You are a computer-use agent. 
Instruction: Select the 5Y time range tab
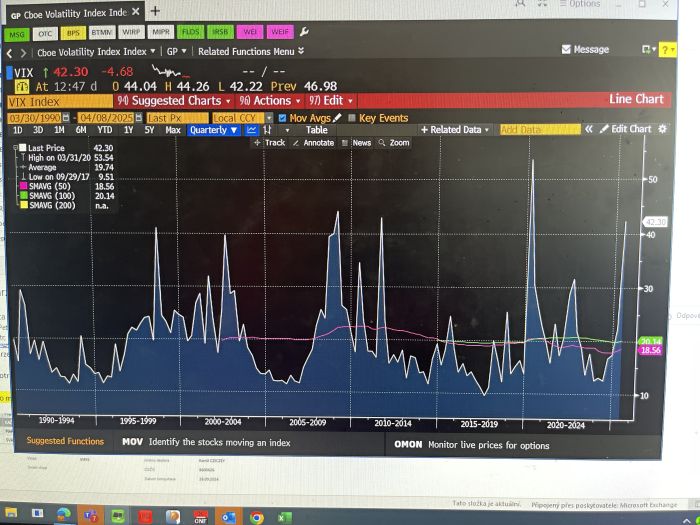(x=149, y=130)
